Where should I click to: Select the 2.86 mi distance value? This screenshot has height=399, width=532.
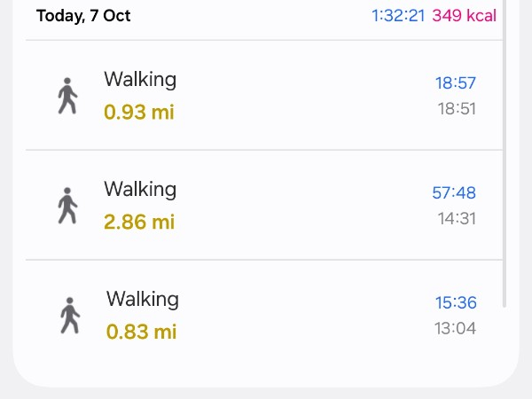(139, 222)
